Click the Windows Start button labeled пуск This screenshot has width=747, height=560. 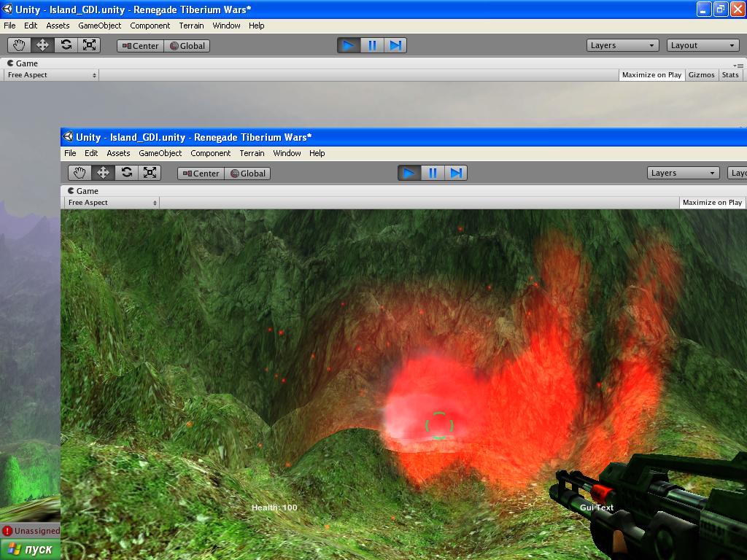click(x=30, y=550)
